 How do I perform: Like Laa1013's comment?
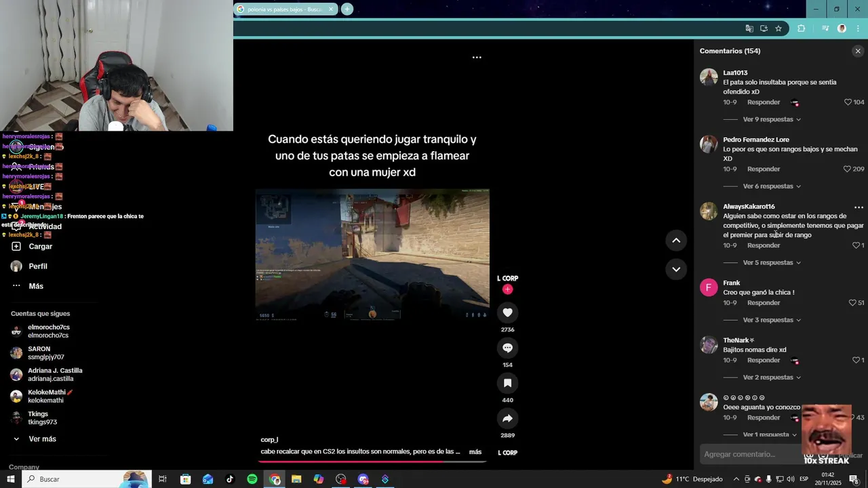[x=848, y=102]
